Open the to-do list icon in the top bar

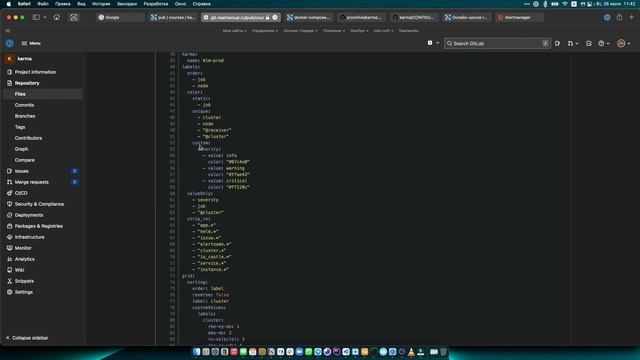pos(589,43)
